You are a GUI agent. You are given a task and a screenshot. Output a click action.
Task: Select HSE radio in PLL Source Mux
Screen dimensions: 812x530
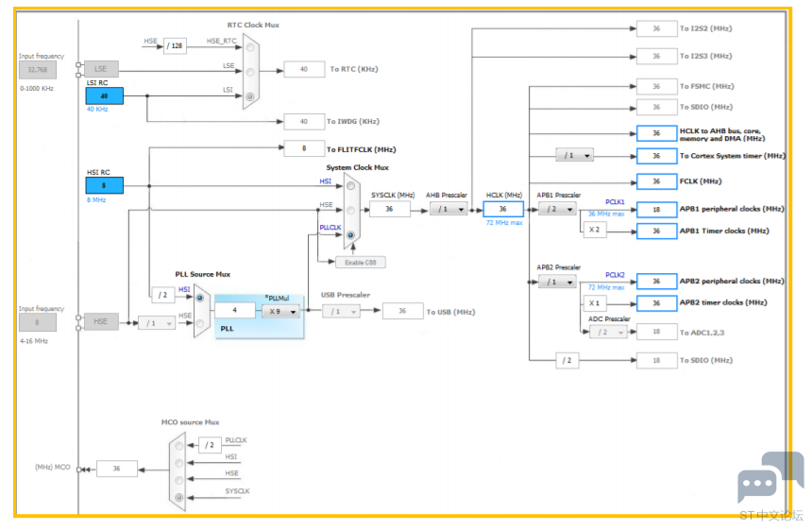tap(200, 323)
